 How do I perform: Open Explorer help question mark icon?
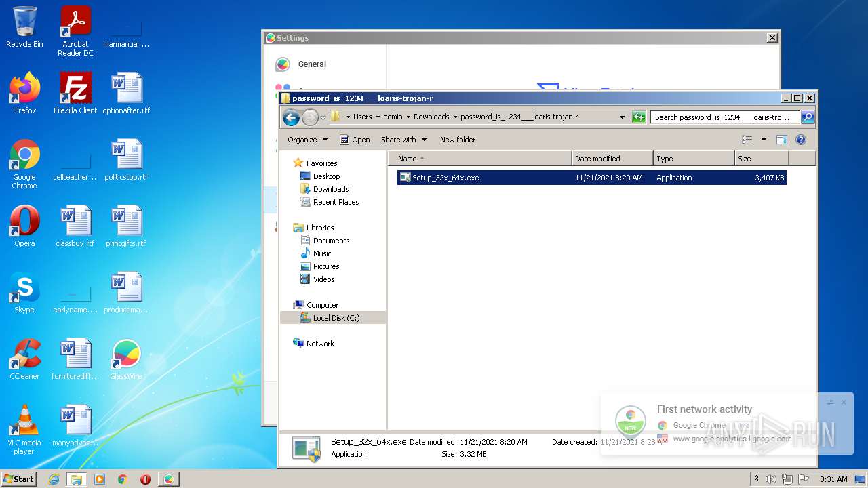pos(800,140)
